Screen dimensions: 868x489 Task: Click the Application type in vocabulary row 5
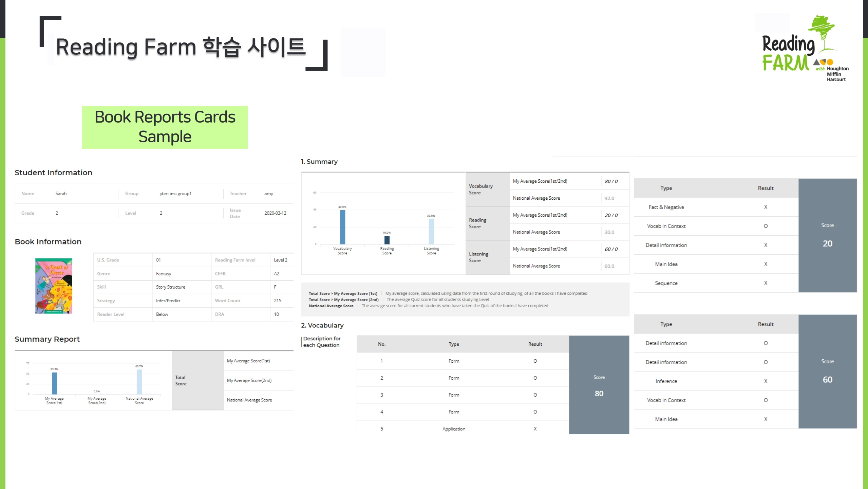click(x=454, y=429)
